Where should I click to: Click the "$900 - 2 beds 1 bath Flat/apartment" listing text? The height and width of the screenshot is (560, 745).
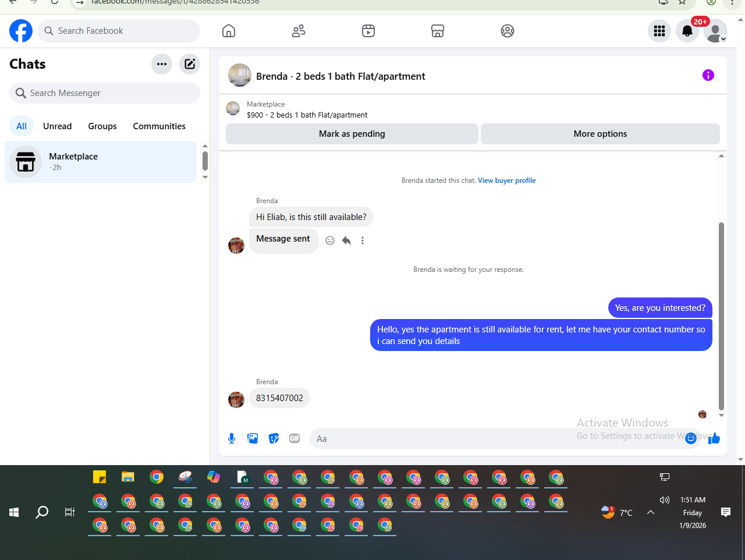tap(307, 115)
